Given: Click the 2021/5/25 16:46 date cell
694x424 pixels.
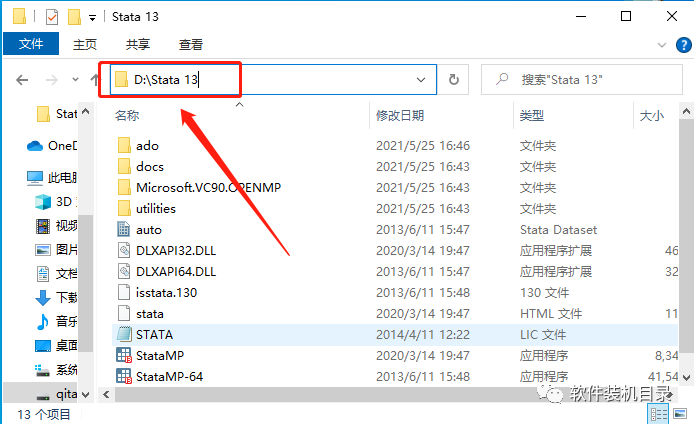Looking at the screenshot, I should [x=423, y=146].
